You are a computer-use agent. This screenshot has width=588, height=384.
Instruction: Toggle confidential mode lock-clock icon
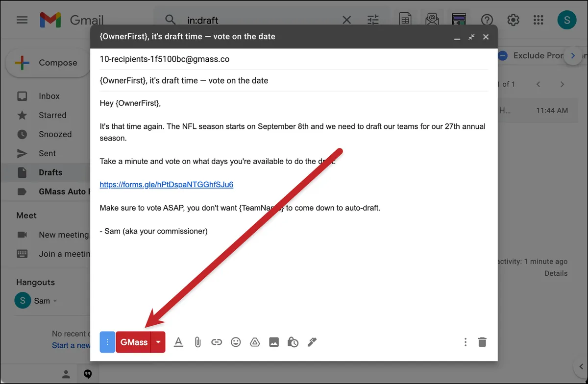(x=293, y=342)
